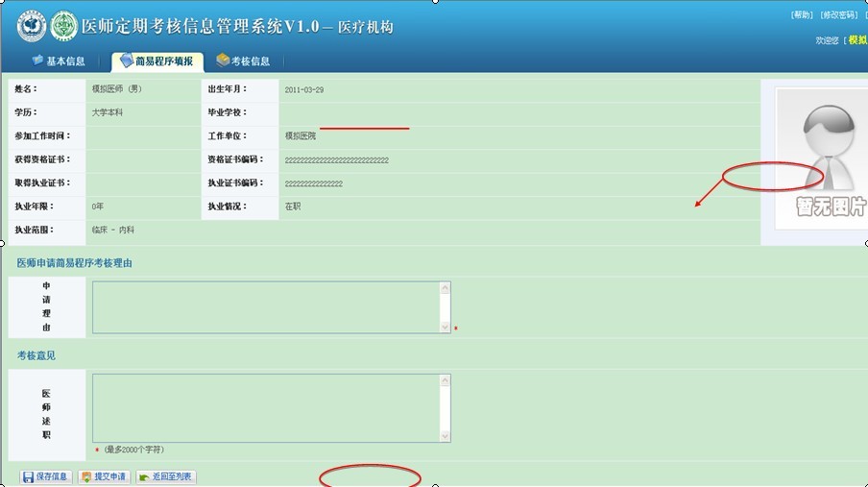Screen dimensions: 868x487
Task: Click the green arrow icon on 返回至列表
Action: (x=144, y=476)
